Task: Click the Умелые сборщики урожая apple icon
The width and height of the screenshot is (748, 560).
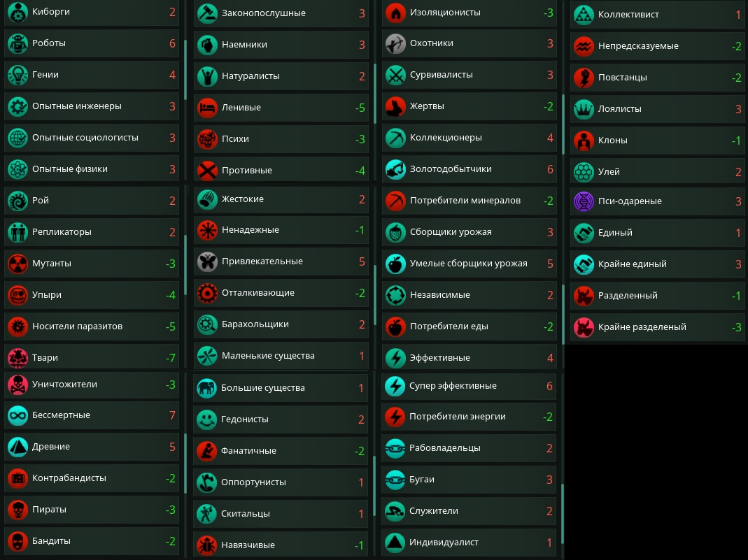Action: click(395, 264)
